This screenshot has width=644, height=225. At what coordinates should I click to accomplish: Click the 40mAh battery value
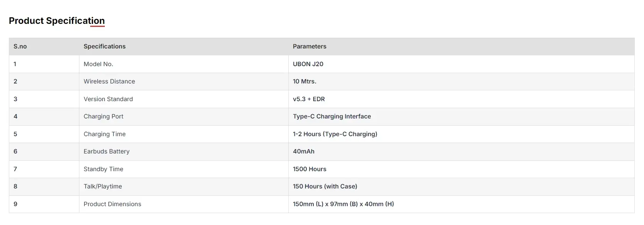point(304,152)
